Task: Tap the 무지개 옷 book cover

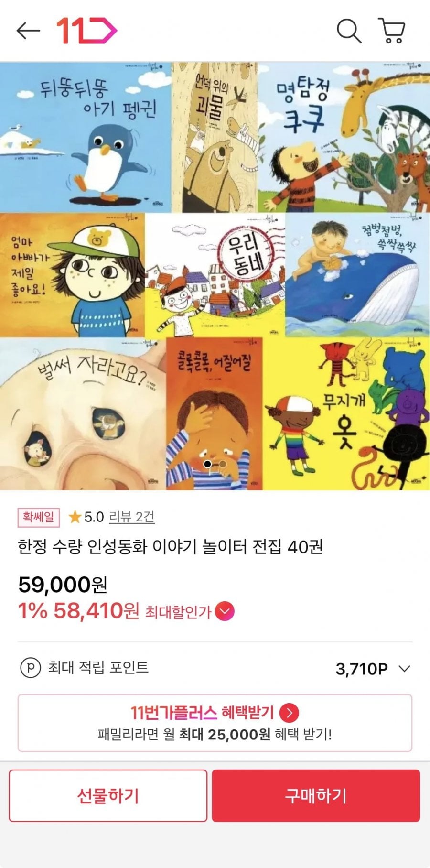Action: click(x=346, y=413)
